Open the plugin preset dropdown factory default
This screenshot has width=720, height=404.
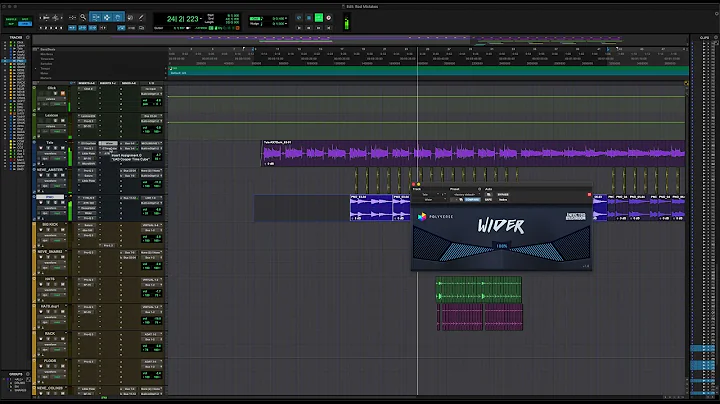point(464,195)
